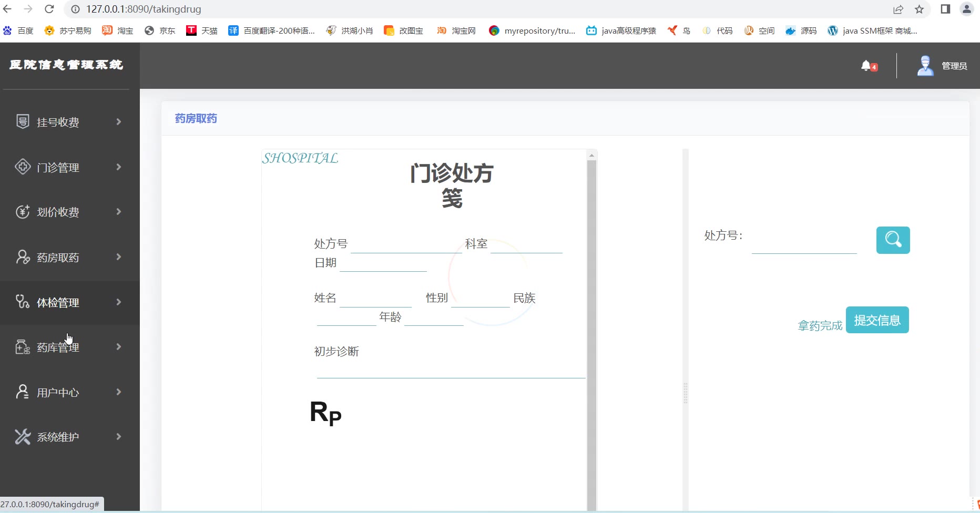Click 拿药完成 link
The width and height of the screenshot is (980, 513).
(820, 326)
